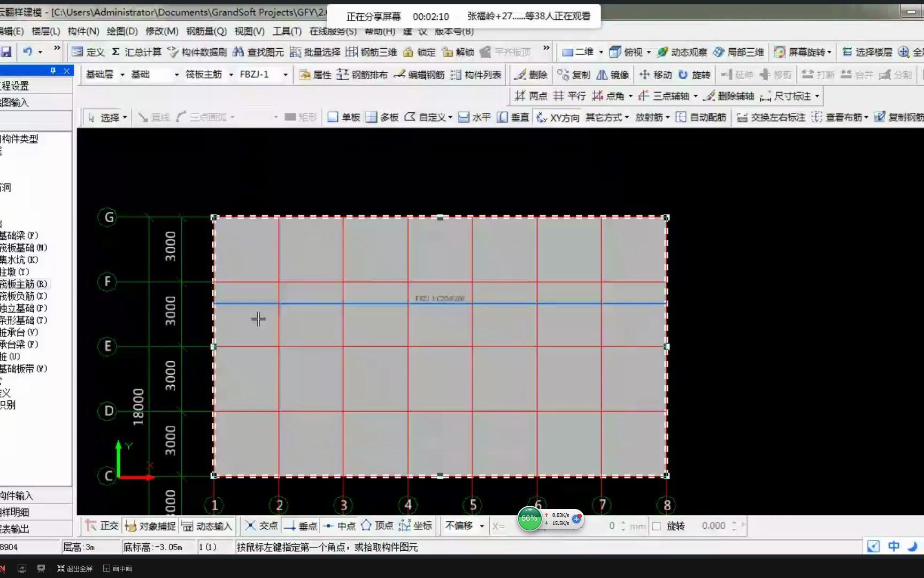Viewport: 924px width, 578px height.
Task: Check the 旋转 rotate checkbox
Action: [x=657, y=526]
